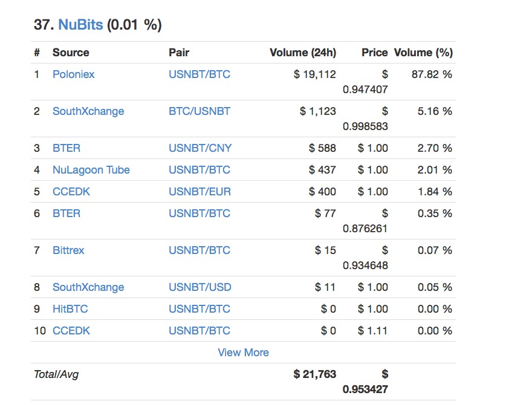
Task: Click the 0.947407 price value
Action: point(365,90)
